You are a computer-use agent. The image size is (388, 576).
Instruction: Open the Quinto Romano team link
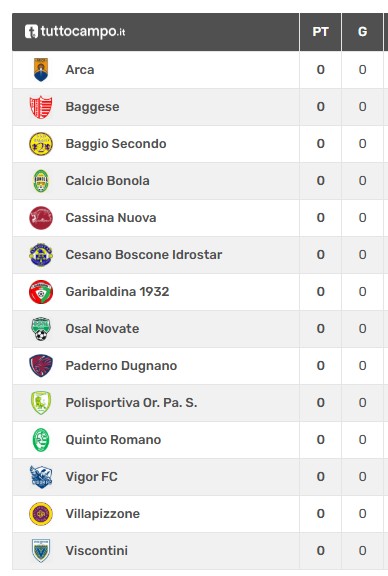pyautogui.click(x=113, y=440)
